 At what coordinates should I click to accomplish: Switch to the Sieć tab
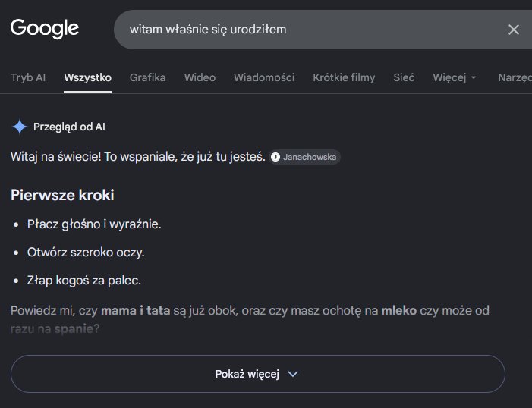tap(404, 77)
